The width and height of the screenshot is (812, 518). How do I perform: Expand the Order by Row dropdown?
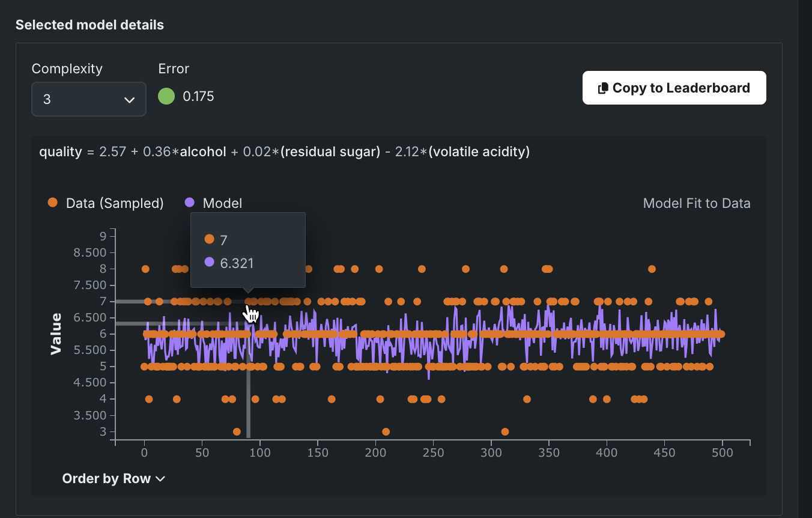point(114,479)
